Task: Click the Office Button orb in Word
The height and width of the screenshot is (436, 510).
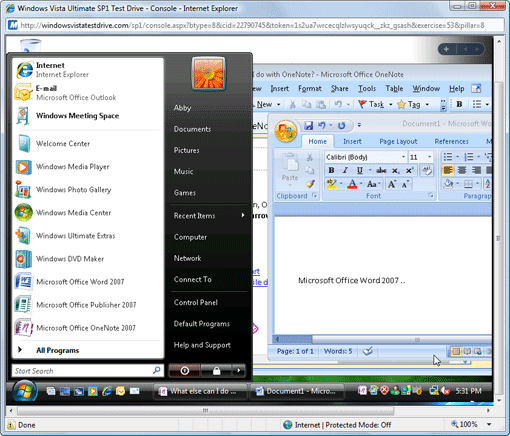Action: pos(286,131)
